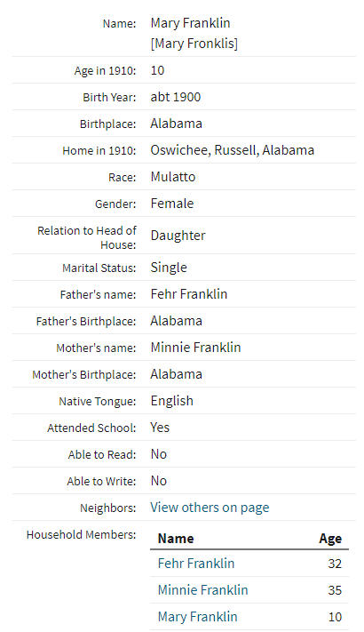Click the Native Tongue value English

tap(172, 401)
